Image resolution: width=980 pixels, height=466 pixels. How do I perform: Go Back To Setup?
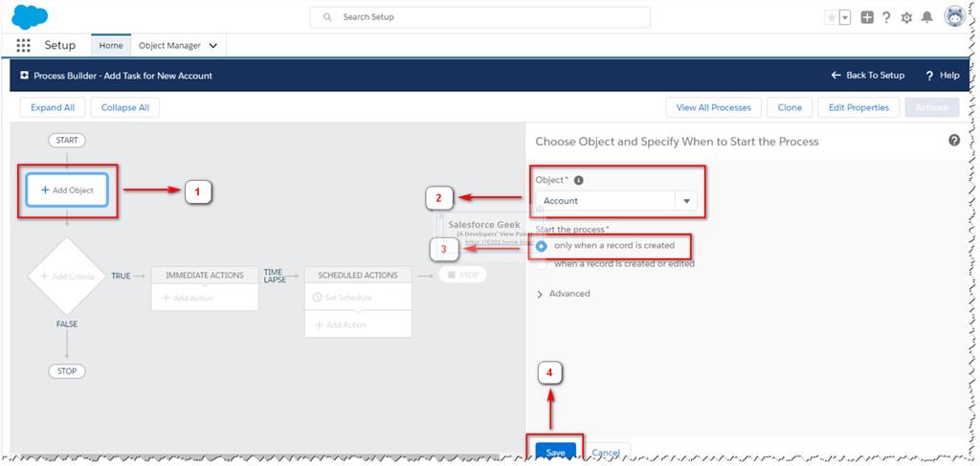[867, 75]
